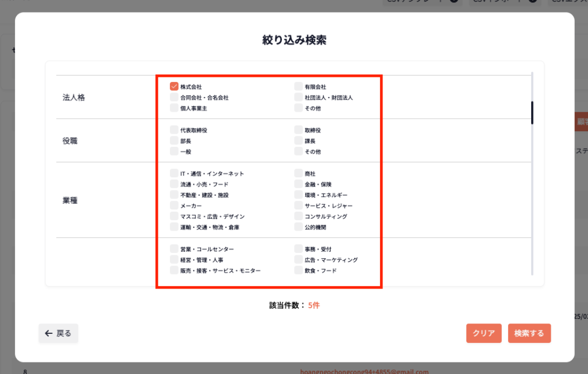Check the メーカー industry checkbox
This screenshot has width=588, height=374.
(174, 205)
